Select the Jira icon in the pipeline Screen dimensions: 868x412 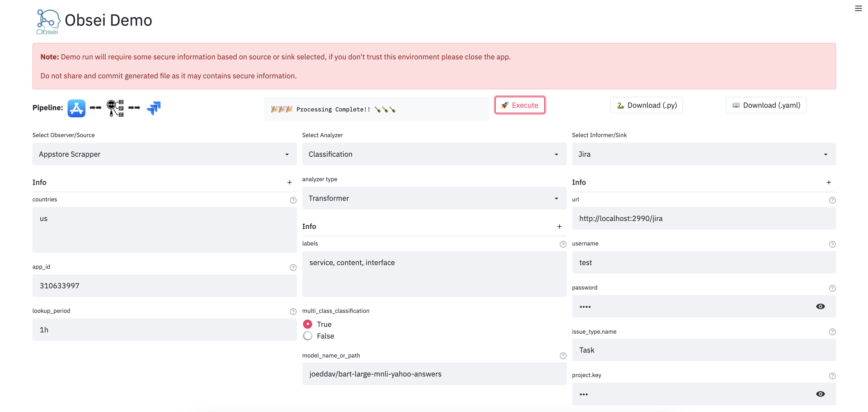[154, 108]
